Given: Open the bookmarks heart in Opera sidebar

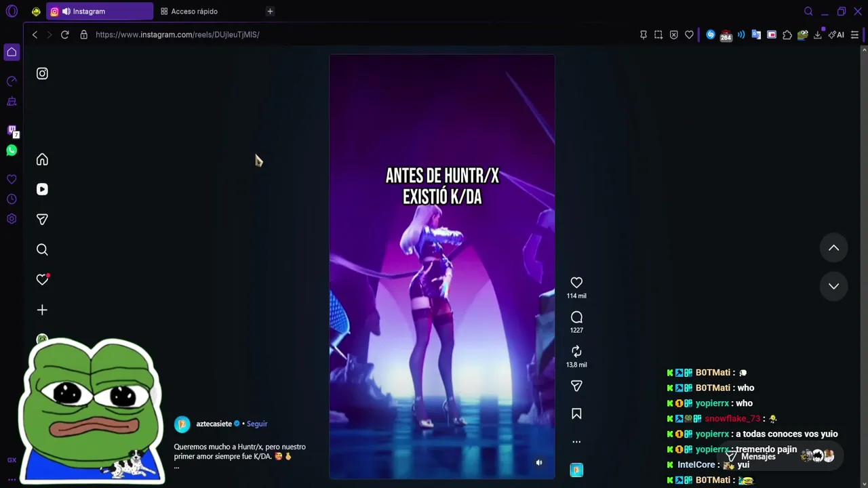Looking at the screenshot, I should [x=12, y=180].
